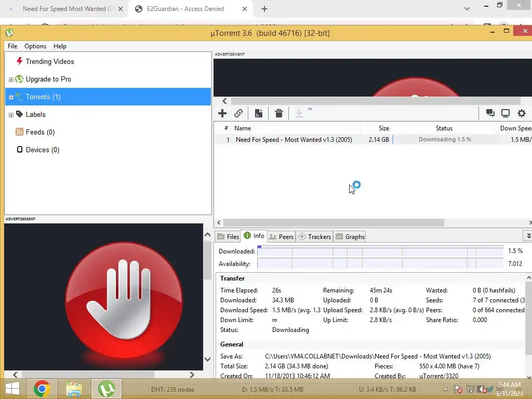Open the Help menu
The image size is (532, 399).
coord(60,46)
